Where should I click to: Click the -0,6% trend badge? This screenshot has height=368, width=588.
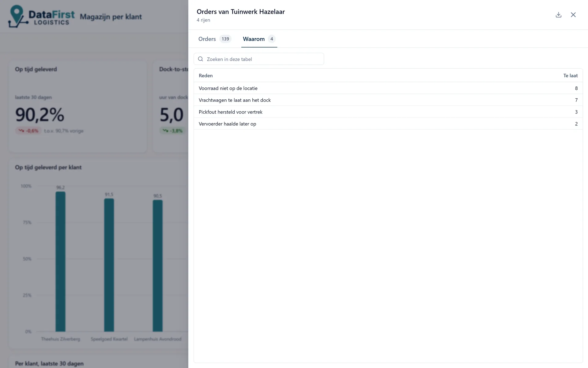[x=28, y=131]
